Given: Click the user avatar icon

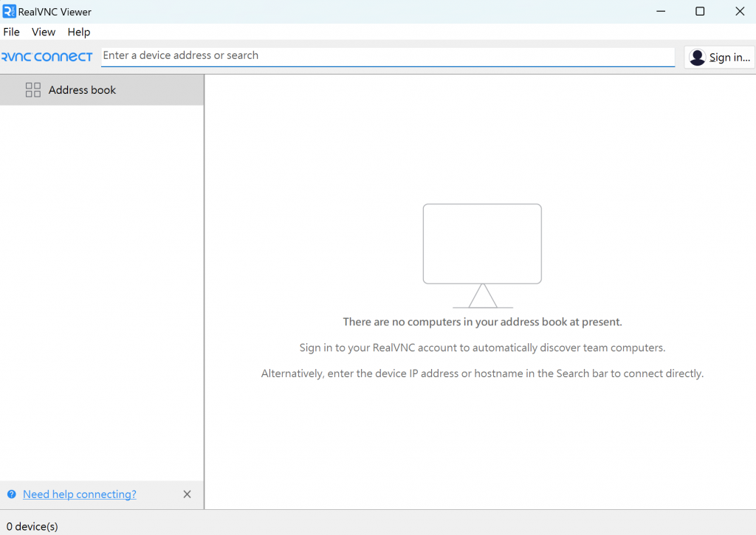Looking at the screenshot, I should click(x=697, y=58).
